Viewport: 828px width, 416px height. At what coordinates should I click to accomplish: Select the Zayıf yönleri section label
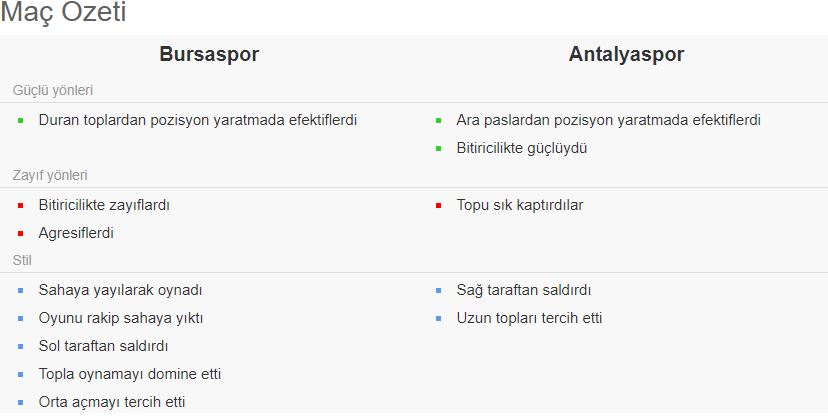point(50,175)
